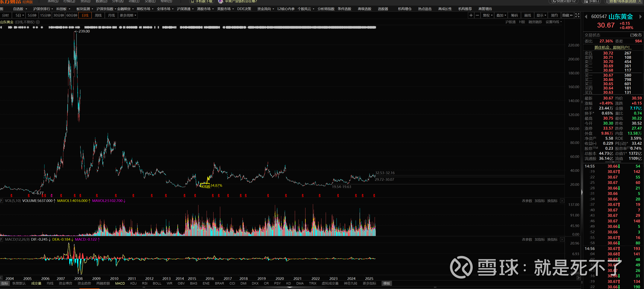The image size is (644, 289).
Task: Open chart settings gear next to 日线,不复权
Action: (38, 22)
